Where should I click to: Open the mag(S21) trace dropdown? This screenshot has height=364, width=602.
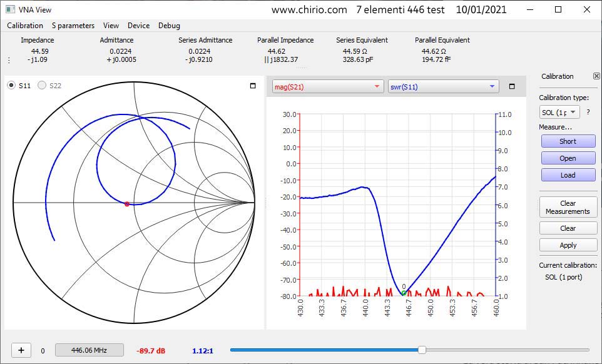point(327,87)
